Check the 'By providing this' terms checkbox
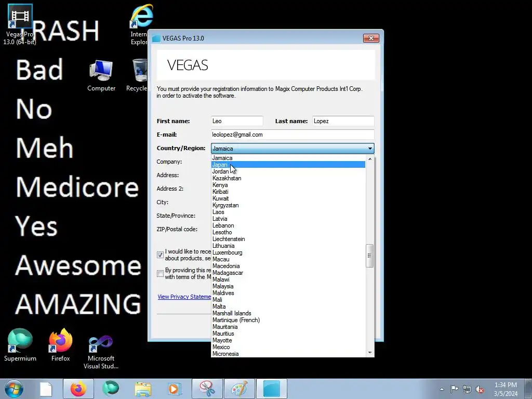 click(x=160, y=273)
